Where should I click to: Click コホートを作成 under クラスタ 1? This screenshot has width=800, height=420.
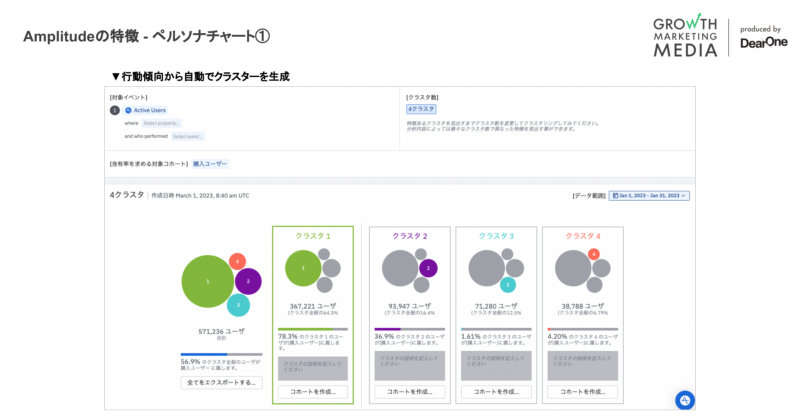coord(313,392)
